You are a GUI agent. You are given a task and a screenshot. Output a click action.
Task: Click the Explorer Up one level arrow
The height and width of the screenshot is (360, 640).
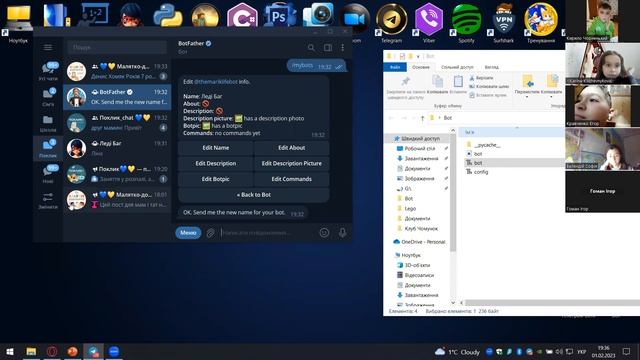pyautogui.click(x=422, y=118)
